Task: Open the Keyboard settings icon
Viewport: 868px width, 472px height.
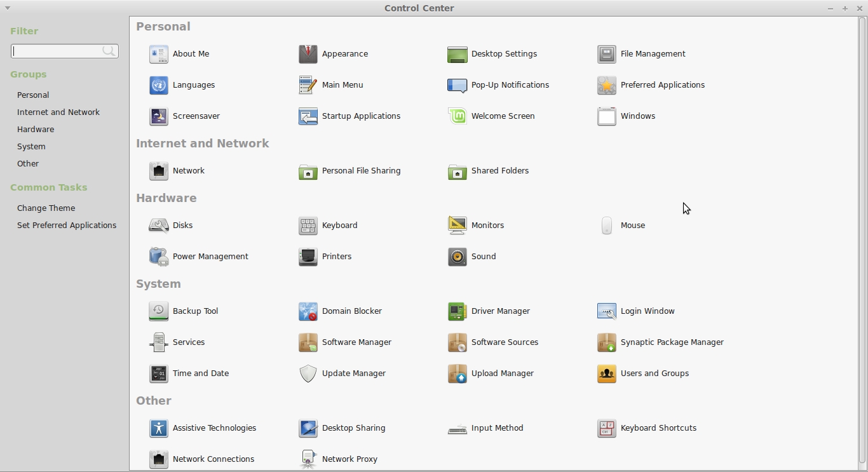Action: [x=308, y=226]
